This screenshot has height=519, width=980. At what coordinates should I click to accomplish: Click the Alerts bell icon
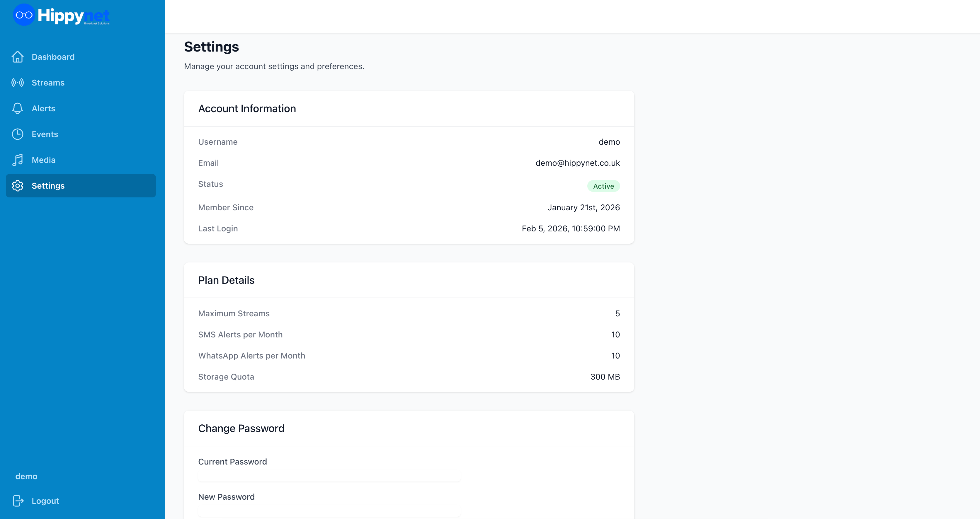pyautogui.click(x=18, y=108)
